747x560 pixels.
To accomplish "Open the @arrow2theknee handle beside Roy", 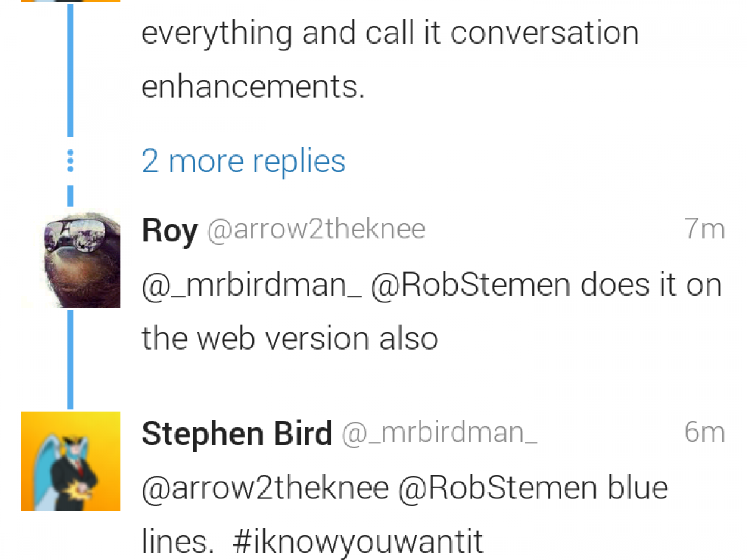I will click(x=316, y=230).
